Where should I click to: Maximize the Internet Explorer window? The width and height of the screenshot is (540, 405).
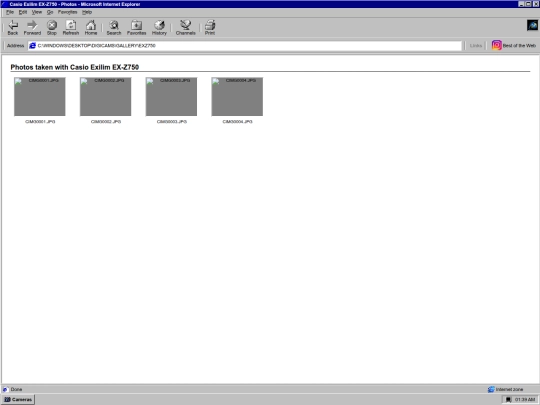pos(528,4)
